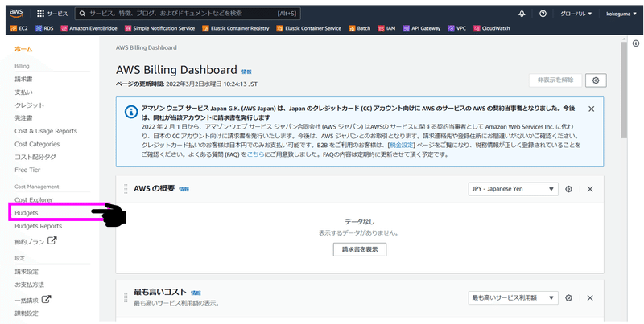Open 課税設定 in the sidebar
This screenshot has height=324, width=644.
[x=27, y=314]
